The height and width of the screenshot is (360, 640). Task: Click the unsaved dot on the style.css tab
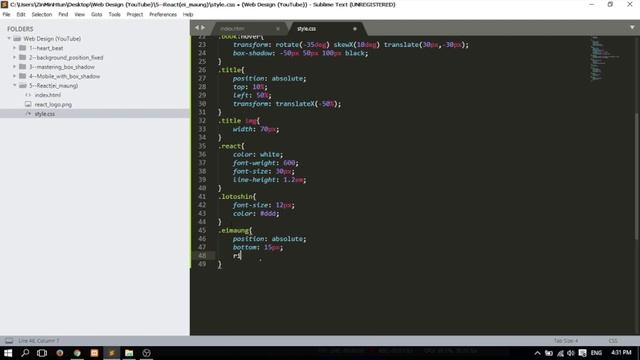pos(355,29)
